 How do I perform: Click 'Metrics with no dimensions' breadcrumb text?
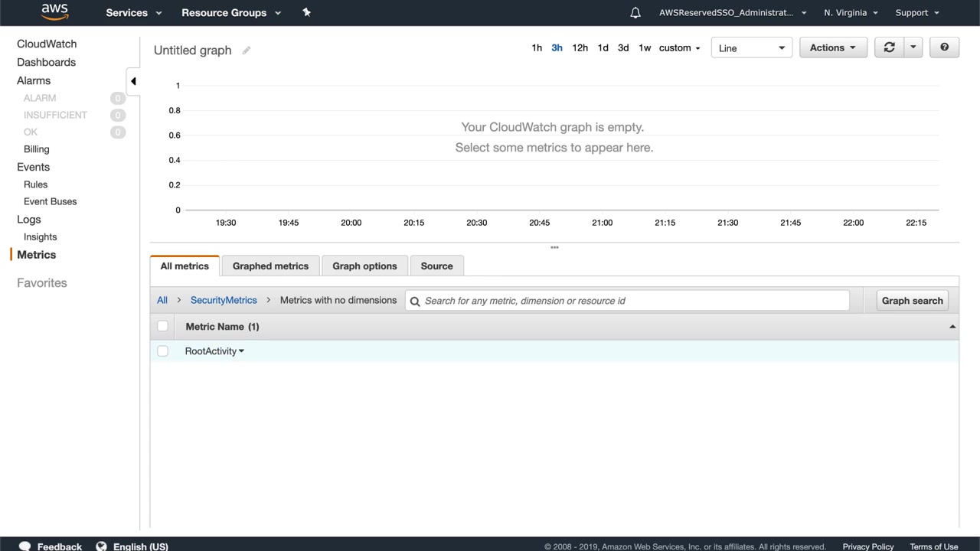click(338, 300)
